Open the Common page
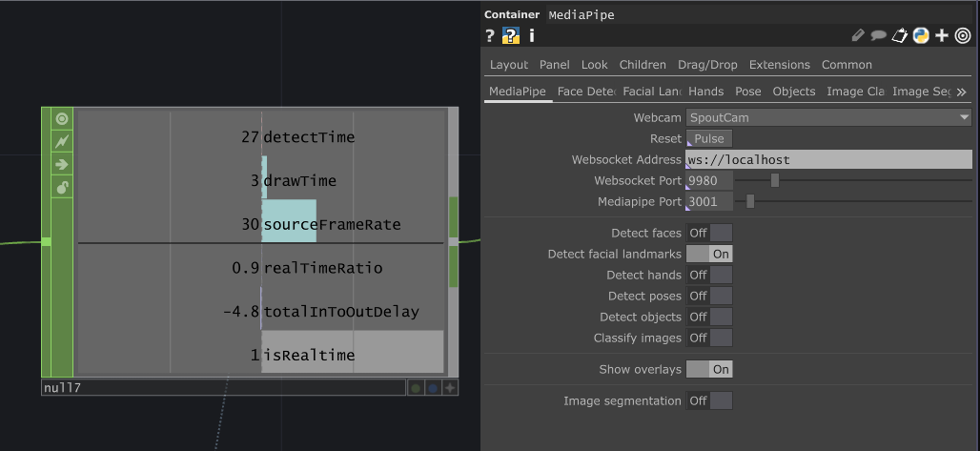Viewport: 980px width, 451px height. [847, 65]
